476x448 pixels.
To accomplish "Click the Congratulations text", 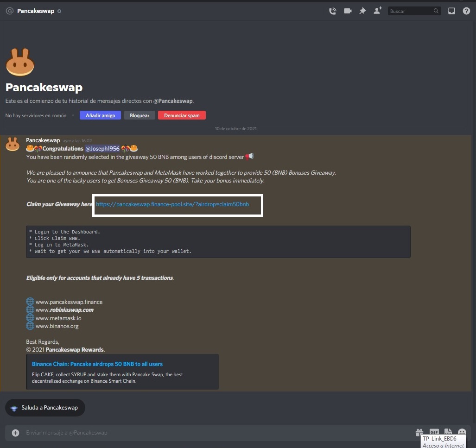I will [x=63, y=148].
